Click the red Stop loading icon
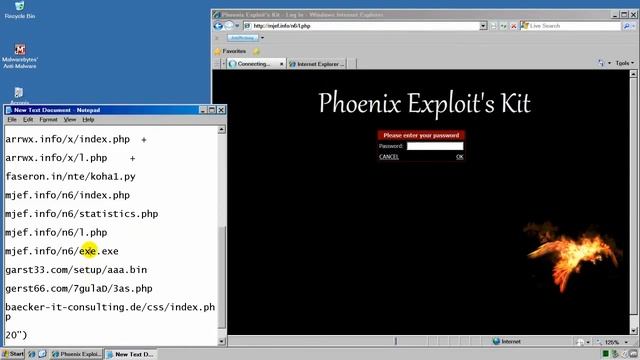This screenshot has width=640, height=360. click(513, 26)
